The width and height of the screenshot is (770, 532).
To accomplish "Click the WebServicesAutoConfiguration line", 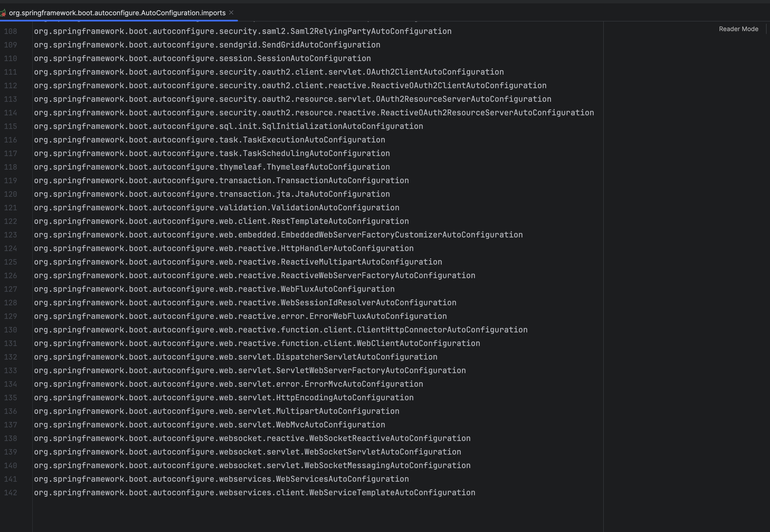I will click(221, 479).
